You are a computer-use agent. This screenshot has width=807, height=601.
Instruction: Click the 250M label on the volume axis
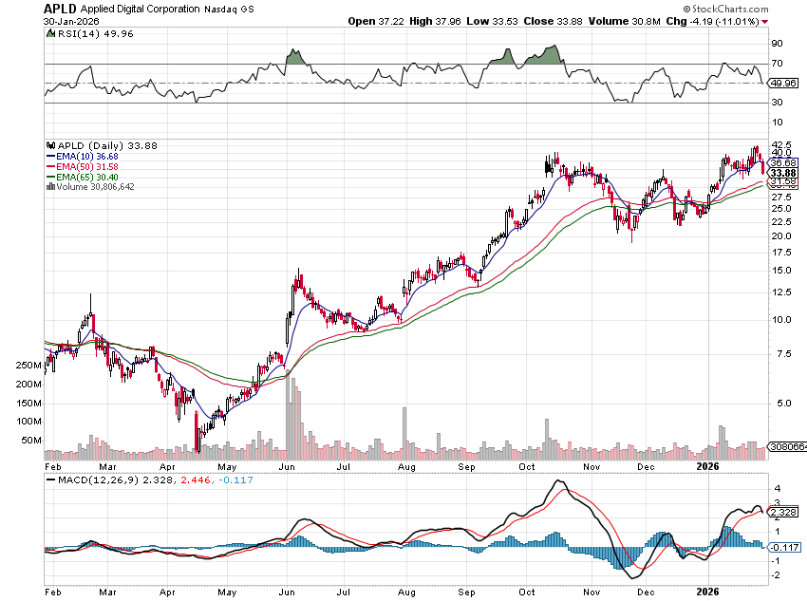[x=29, y=366]
